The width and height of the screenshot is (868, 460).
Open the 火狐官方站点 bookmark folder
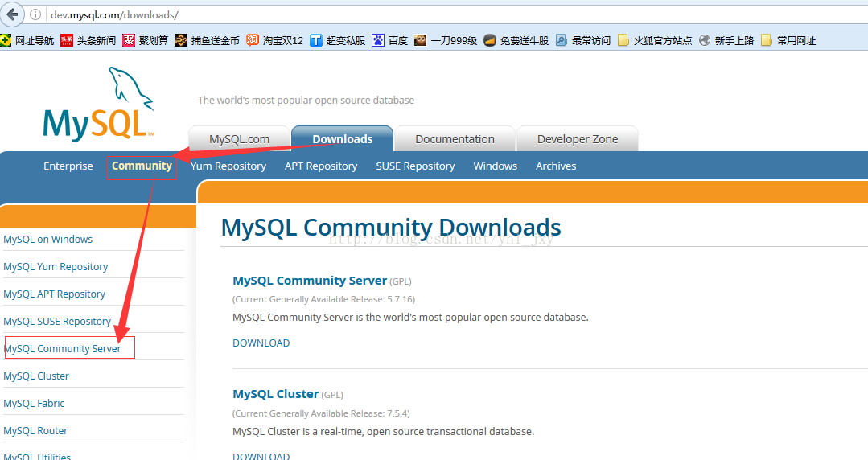[x=655, y=40]
